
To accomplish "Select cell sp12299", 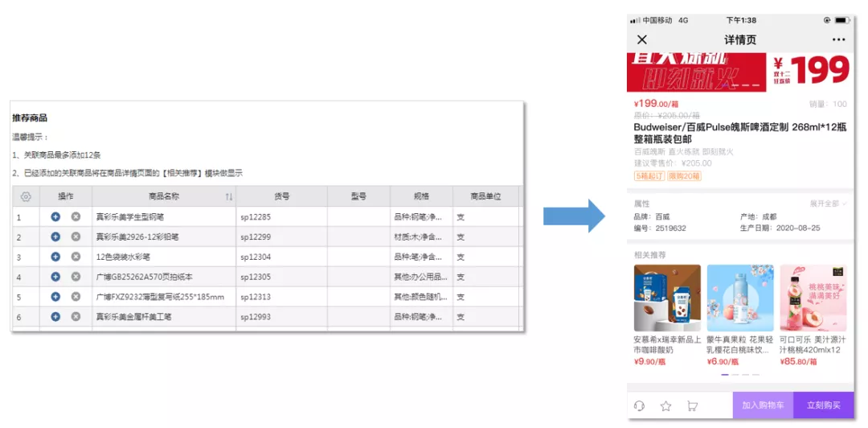I will pos(282,237).
